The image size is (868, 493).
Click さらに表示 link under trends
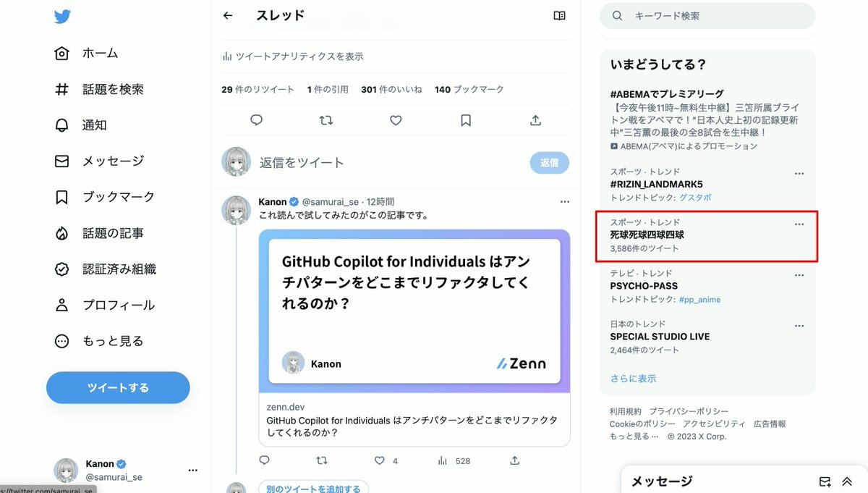pyautogui.click(x=633, y=379)
